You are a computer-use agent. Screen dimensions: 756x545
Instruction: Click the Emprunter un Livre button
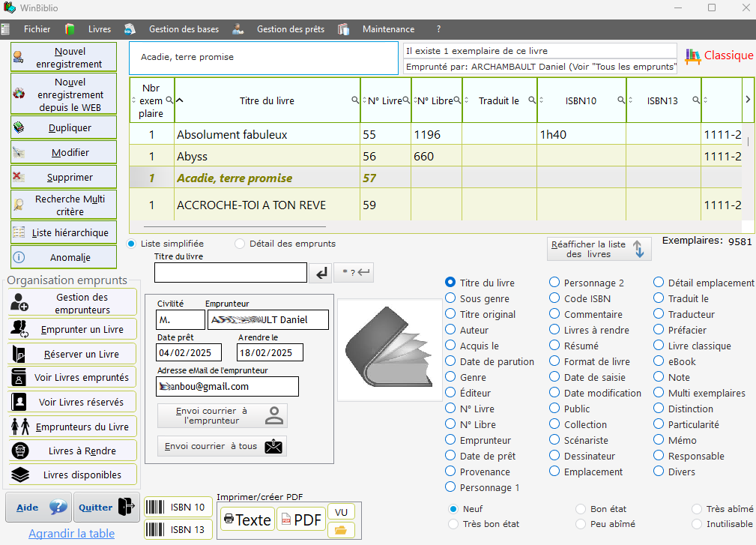click(73, 329)
